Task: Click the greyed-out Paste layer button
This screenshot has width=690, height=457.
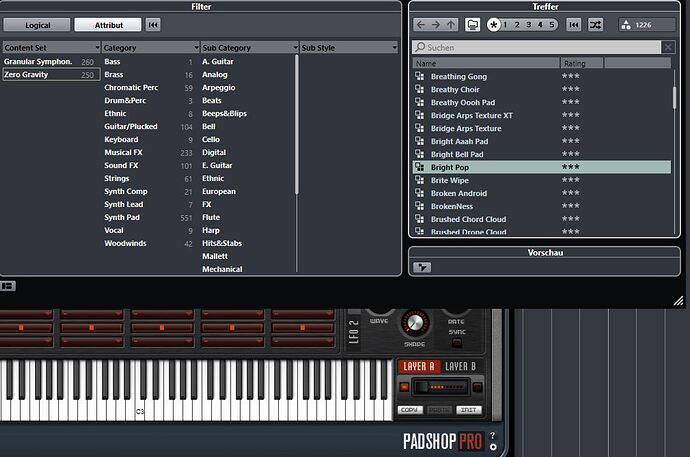Action: tap(440, 410)
